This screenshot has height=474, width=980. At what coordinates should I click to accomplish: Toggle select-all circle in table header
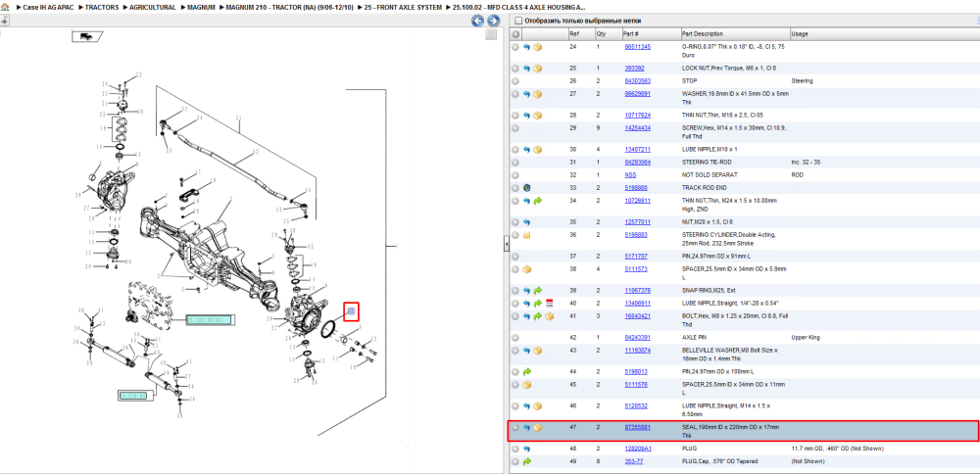(515, 33)
